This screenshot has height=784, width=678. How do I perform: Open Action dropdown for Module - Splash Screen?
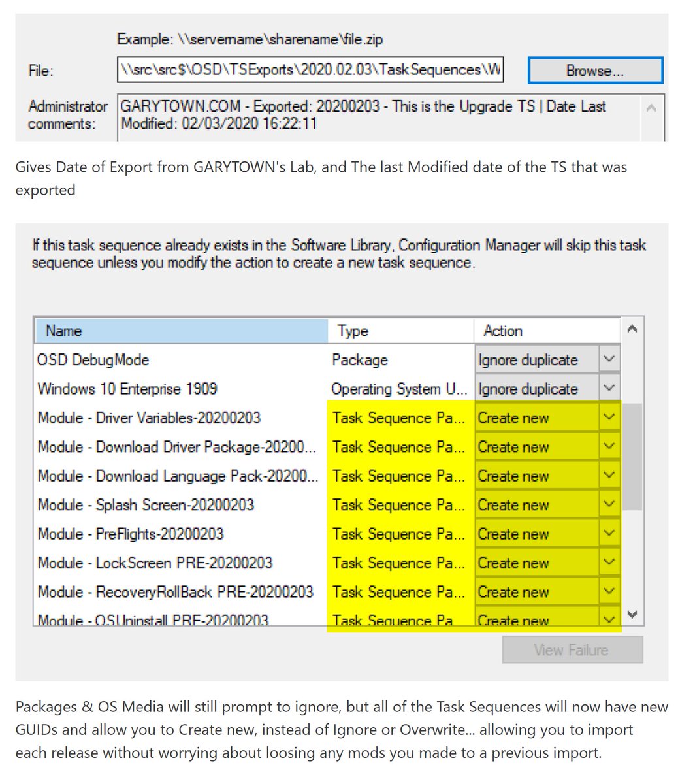609,504
